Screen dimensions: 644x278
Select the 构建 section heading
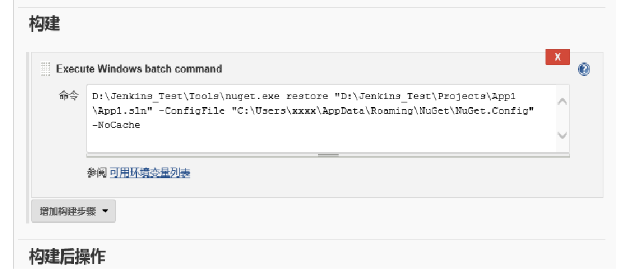(x=45, y=24)
